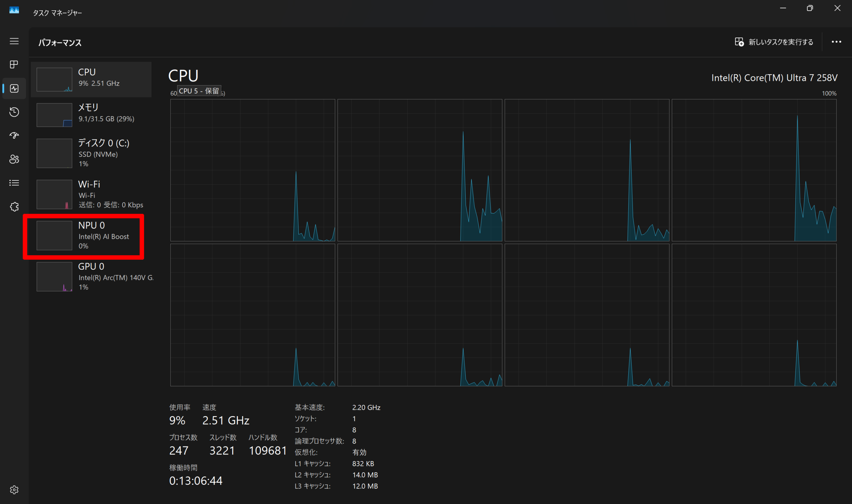Select GPU 0 Intel Arc entry
Screen dimensions: 852x504
click(x=91, y=276)
